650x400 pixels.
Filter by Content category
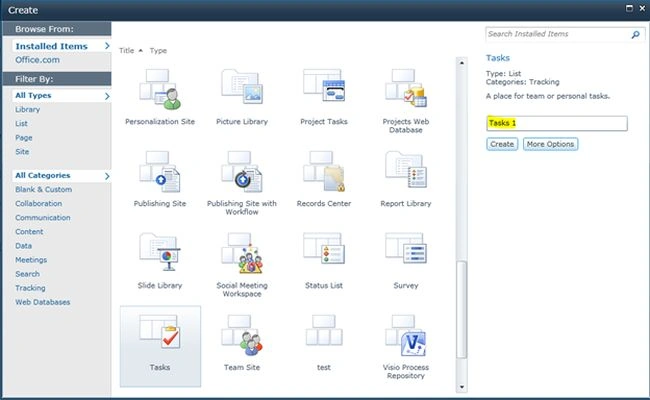[29, 232]
